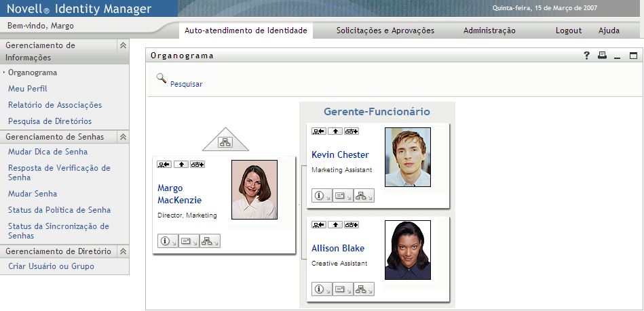Open org chart relationship menu for Kevin Chester

363,196
